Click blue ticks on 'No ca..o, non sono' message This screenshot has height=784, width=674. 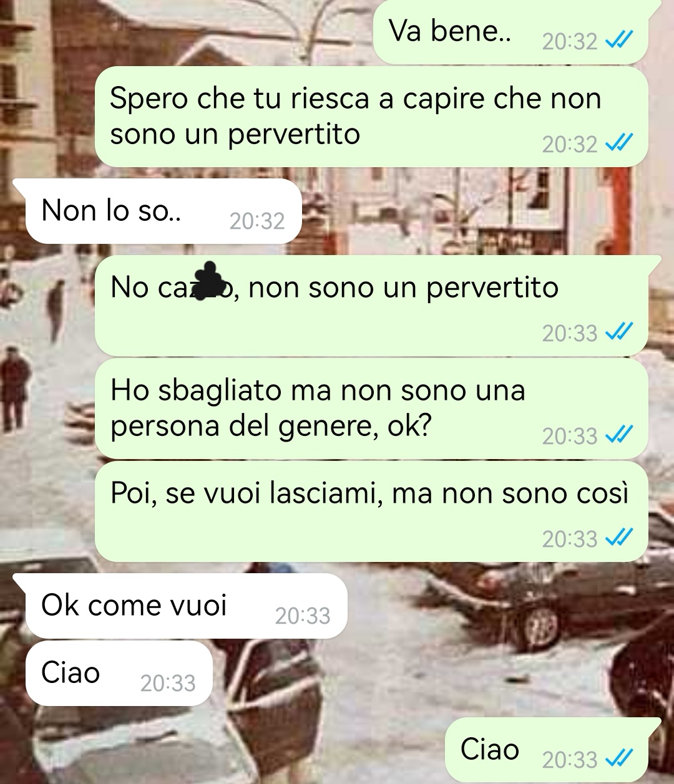[x=619, y=332]
